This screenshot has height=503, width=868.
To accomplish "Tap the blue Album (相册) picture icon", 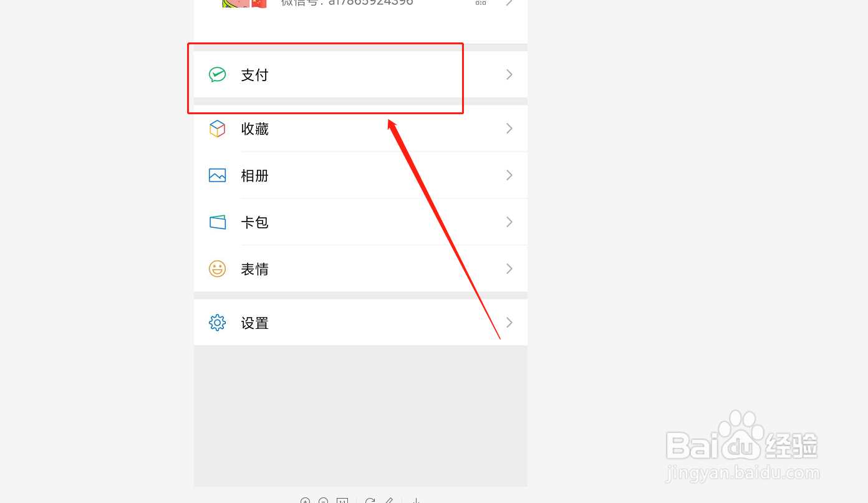I will coord(217,175).
